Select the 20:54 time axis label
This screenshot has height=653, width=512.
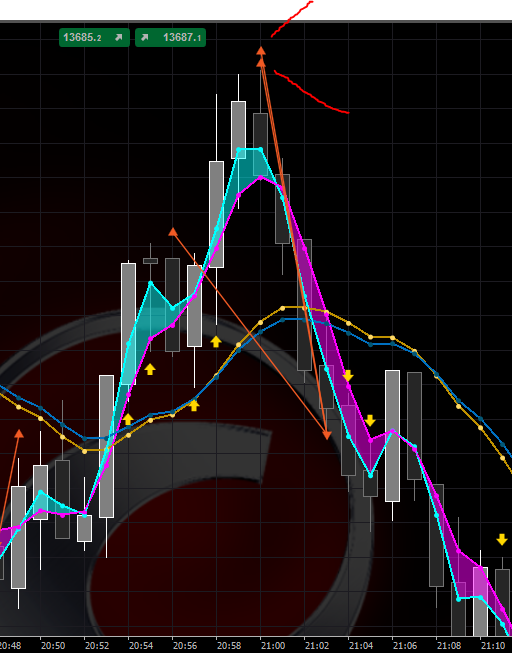pos(141,646)
